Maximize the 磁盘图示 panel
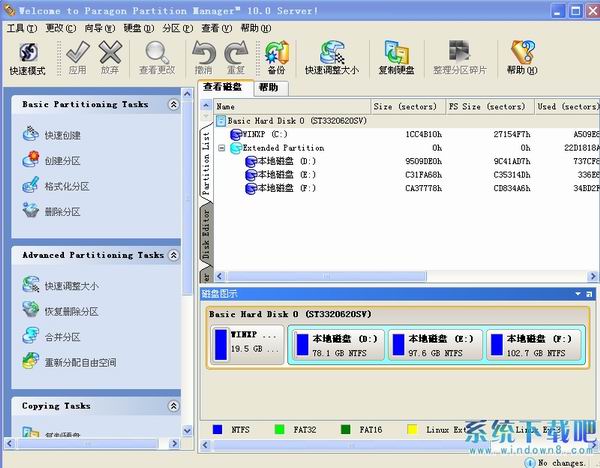This screenshot has height=468, width=600. pos(589,294)
